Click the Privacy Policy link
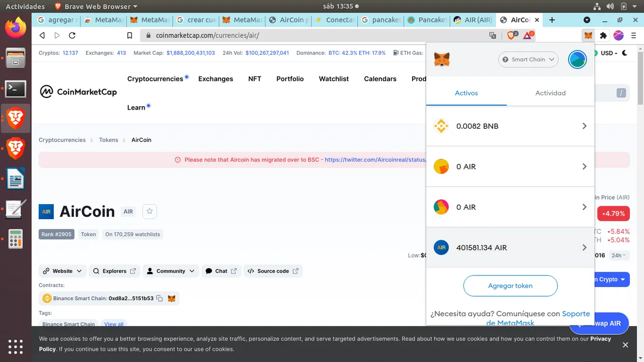Screen dimensions: 644x362 coord(325,344)
